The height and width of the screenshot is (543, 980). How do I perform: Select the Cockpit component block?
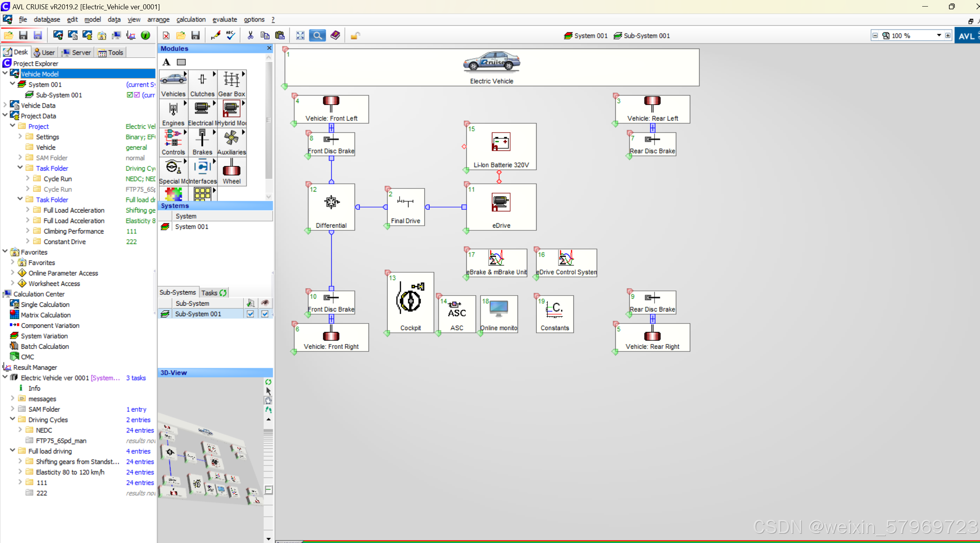tap(410, 302)
